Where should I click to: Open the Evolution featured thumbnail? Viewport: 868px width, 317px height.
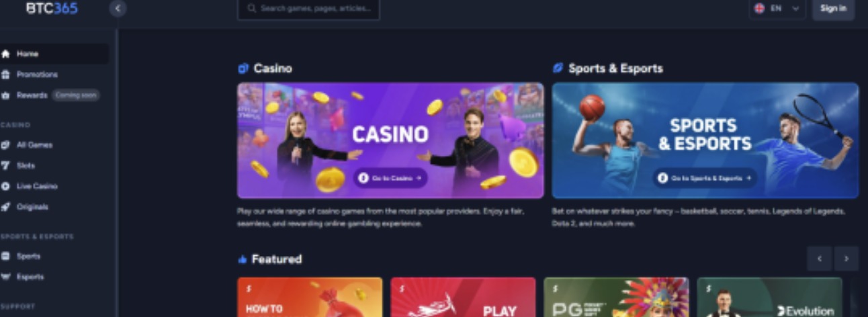[769, 297]
